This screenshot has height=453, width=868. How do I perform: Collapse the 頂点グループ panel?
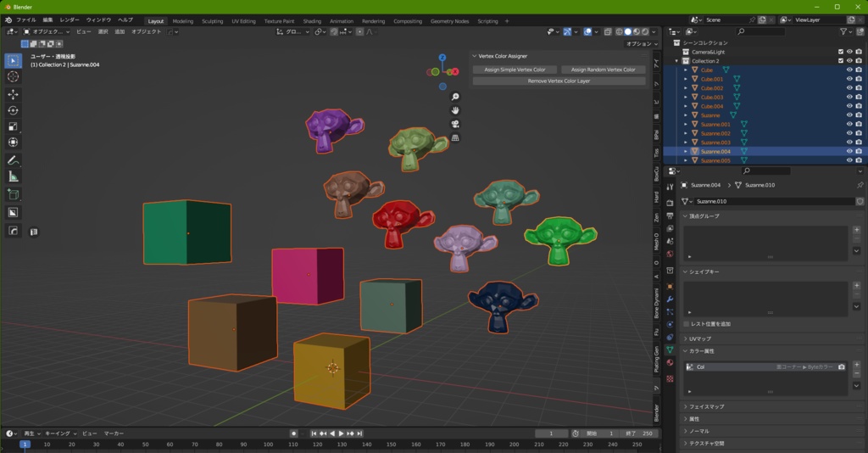pos(685,216)
